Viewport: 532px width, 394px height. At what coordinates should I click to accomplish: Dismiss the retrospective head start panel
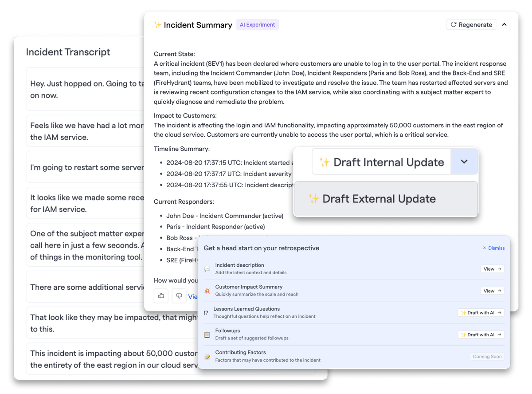493,248
